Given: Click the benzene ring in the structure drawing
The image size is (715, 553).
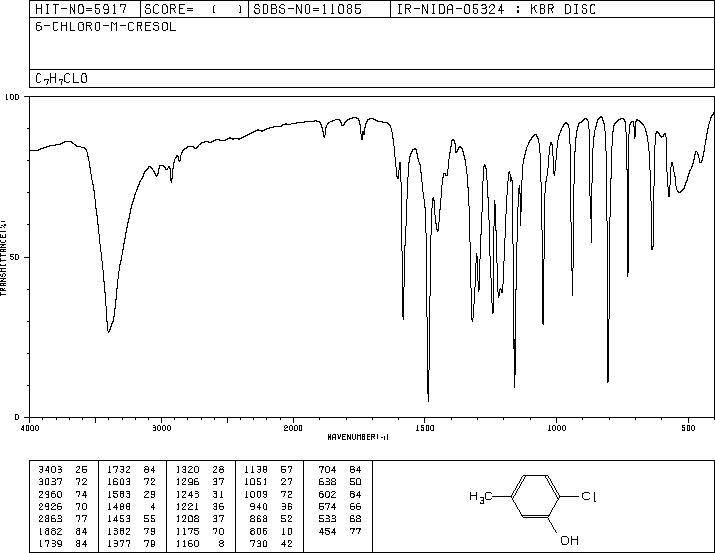Looking at the screenshot, I should pyautogui.click(x=536, y=496).
